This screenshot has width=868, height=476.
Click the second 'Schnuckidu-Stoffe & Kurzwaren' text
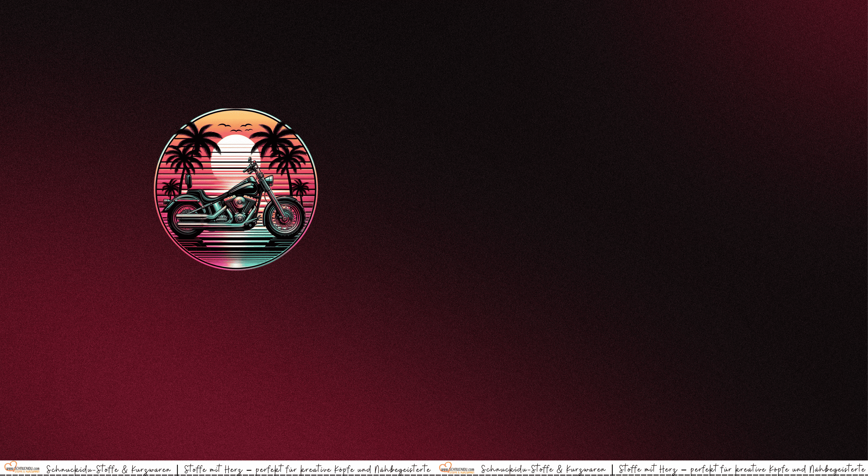tap(543, 469)
